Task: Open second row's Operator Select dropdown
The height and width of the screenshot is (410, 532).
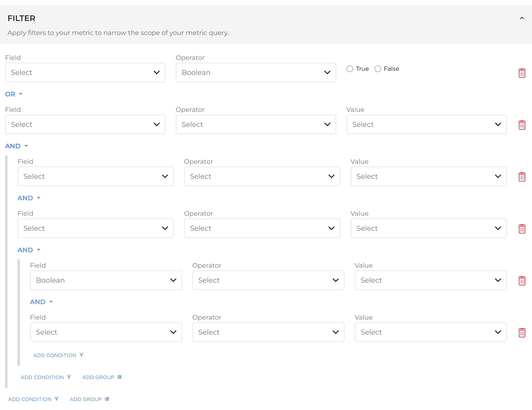Action: [256, 124]
